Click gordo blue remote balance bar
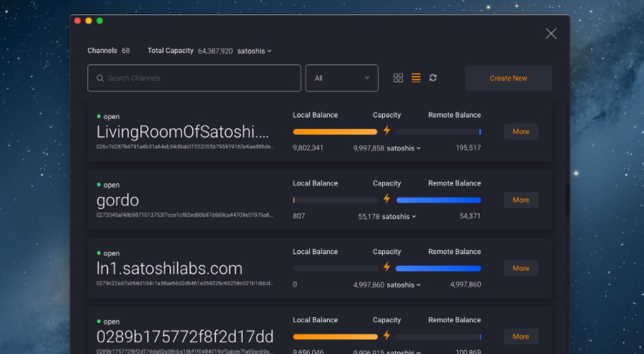This screenshot has height=354, width=644. pyautogui.click(x=439, y=200)
